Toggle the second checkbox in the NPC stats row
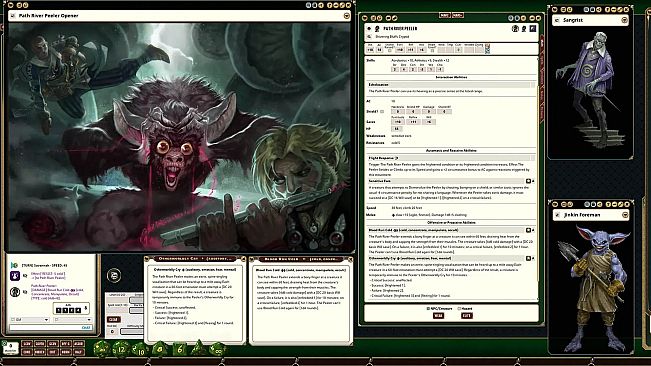651x366 pixels. [x=432, y=50]
